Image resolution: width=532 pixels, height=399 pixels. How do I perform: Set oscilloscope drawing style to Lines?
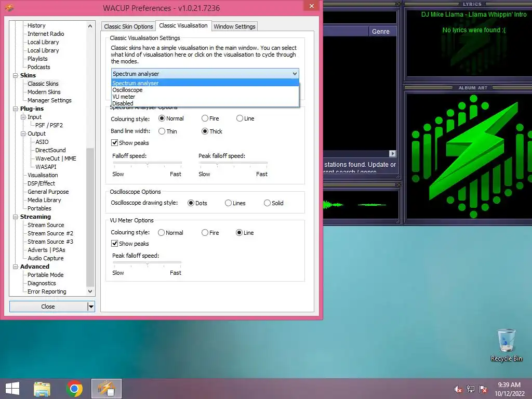point(235,203)
